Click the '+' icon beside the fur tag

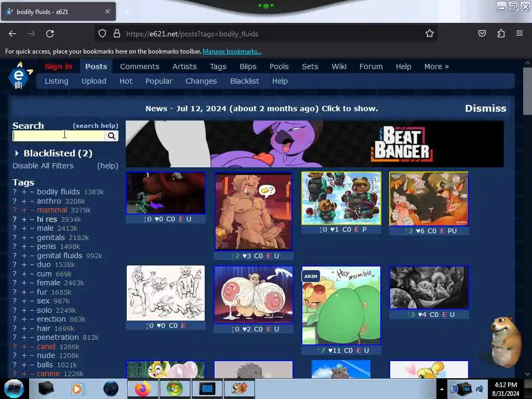[x=24, y=292]
